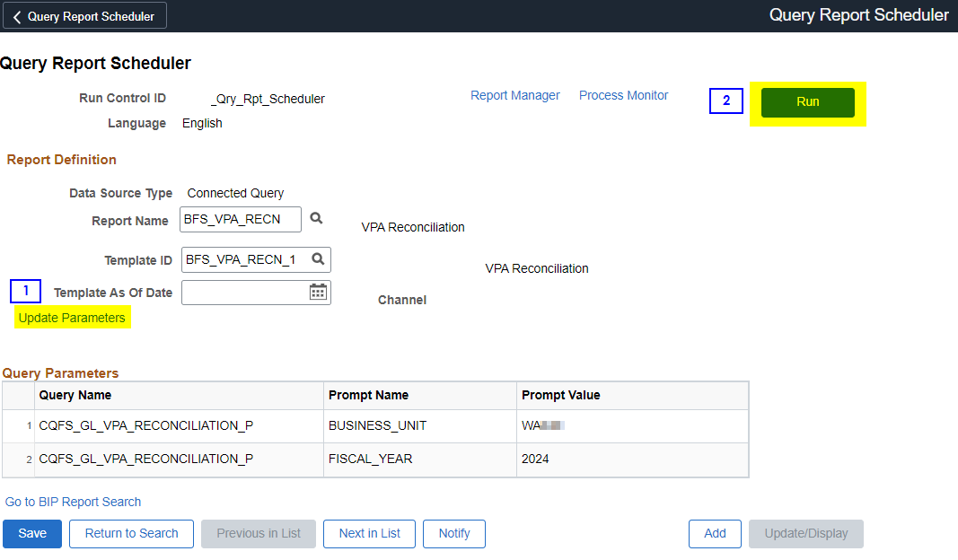Click the Update Parameters link
This screenshot has width=958, height=560.
pos(72,318)
